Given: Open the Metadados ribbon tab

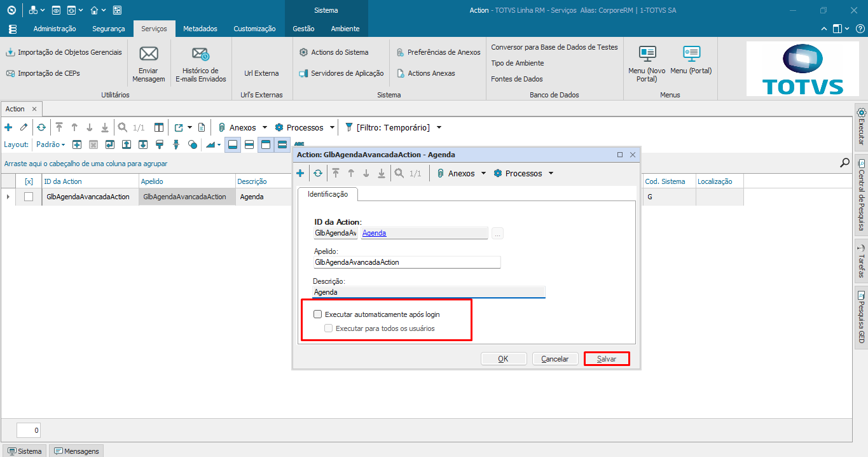Looking at the screenshot, I should 200,29.
